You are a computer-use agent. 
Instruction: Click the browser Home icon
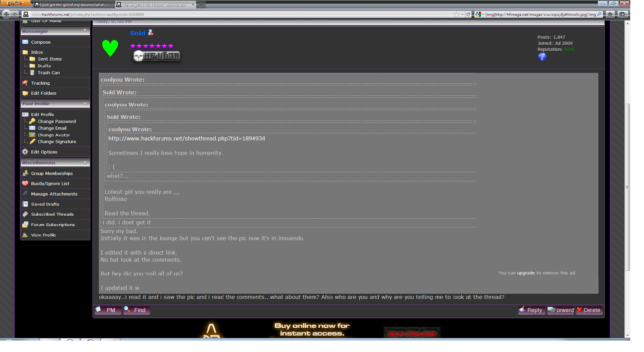[x=610, y=14]
